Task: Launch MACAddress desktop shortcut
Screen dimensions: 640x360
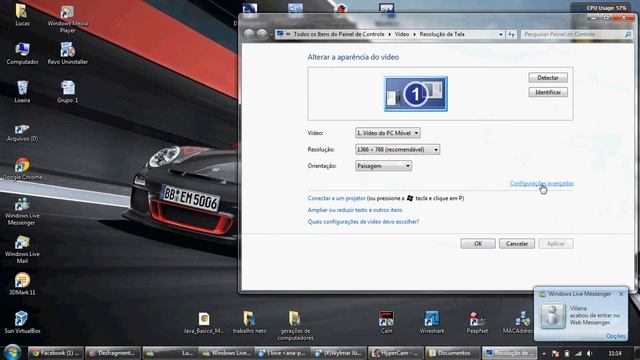Action: 518,323
